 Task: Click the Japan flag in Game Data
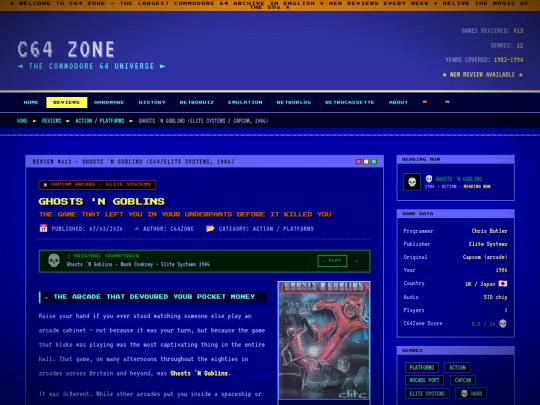point(503,284)
